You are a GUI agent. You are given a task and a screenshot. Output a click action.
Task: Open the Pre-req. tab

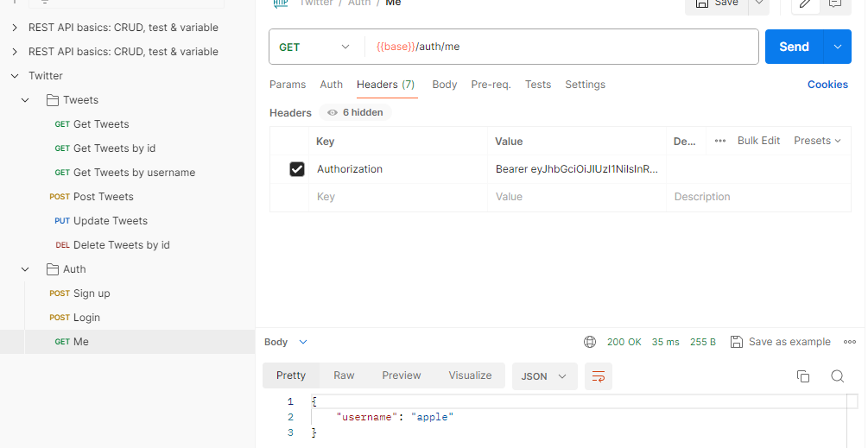tap(491, 85)
